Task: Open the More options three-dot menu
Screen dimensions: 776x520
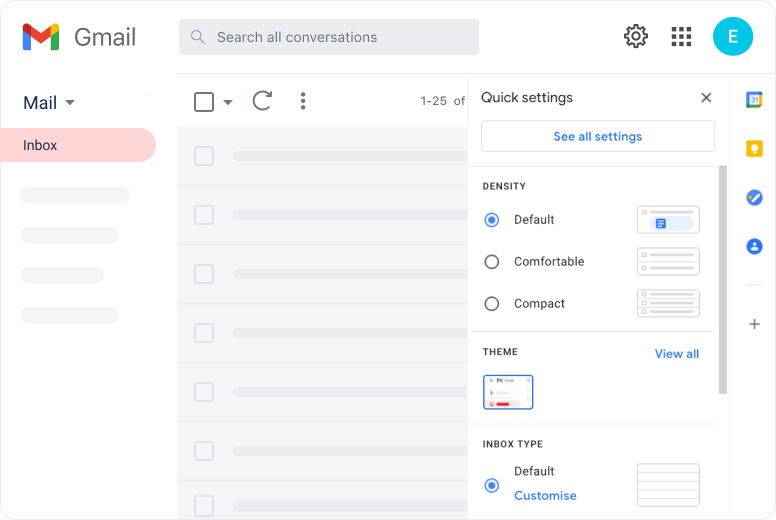Action: 303,101
